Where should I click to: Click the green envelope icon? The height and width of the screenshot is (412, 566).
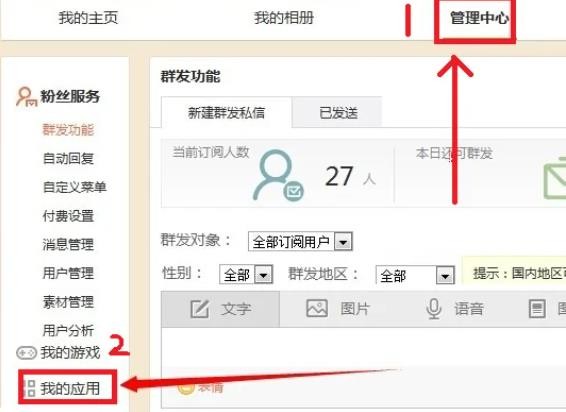pos(555,179)
